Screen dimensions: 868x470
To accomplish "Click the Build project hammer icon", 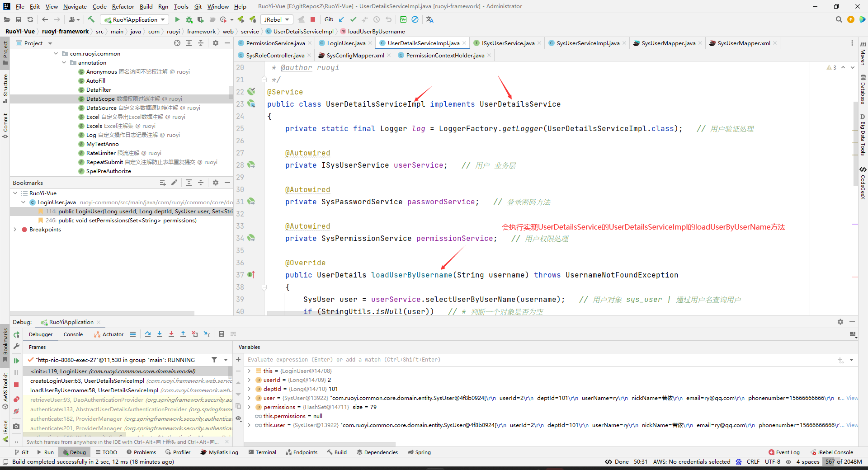I will (x=91, y=19).
